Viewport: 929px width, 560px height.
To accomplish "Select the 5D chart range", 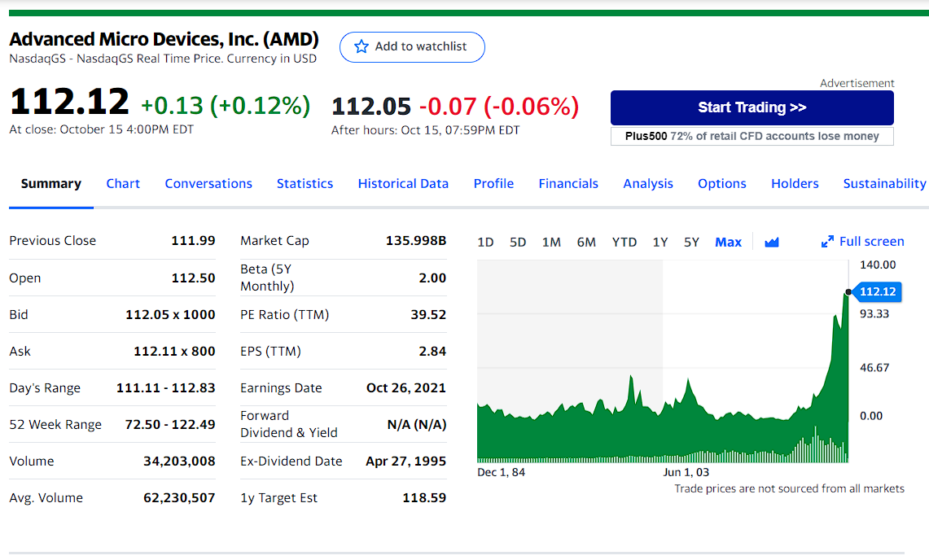I will [x=518, y=243].
